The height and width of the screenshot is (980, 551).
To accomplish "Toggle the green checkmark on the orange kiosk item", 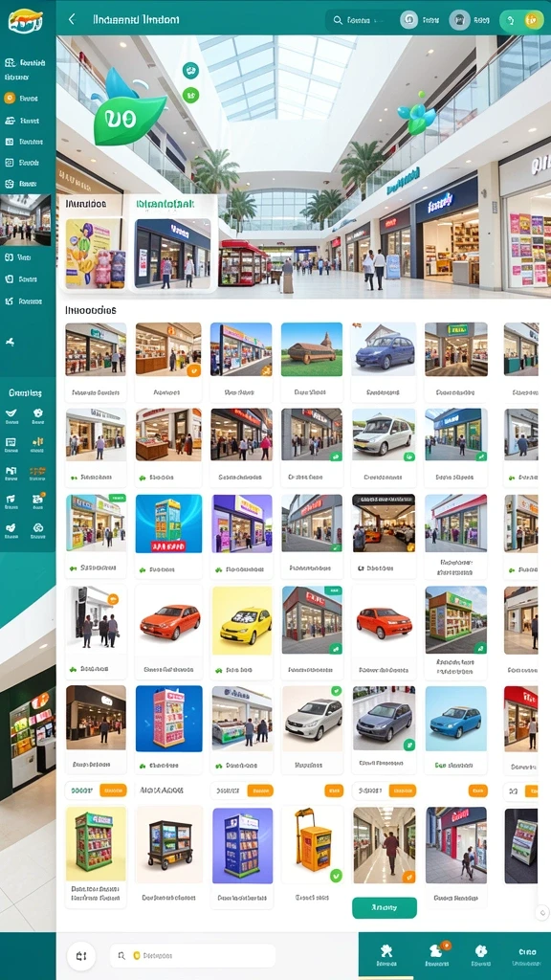I will click(x=336, y=875).
